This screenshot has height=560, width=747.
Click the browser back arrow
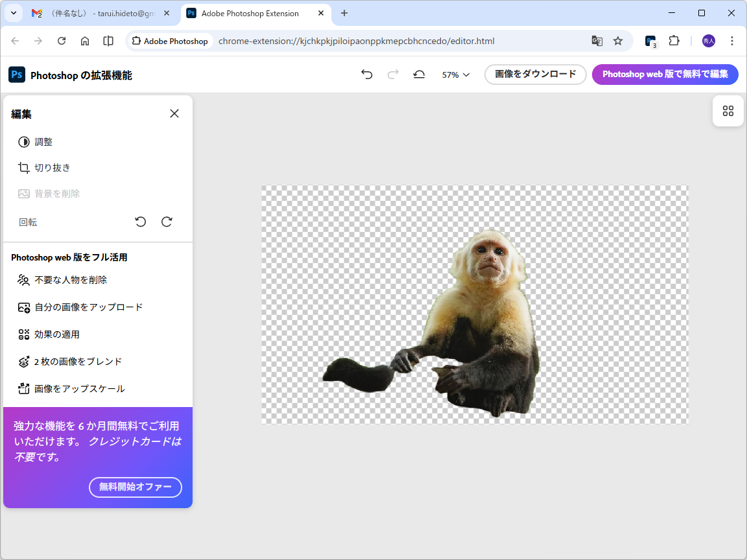tap(16, 41)
